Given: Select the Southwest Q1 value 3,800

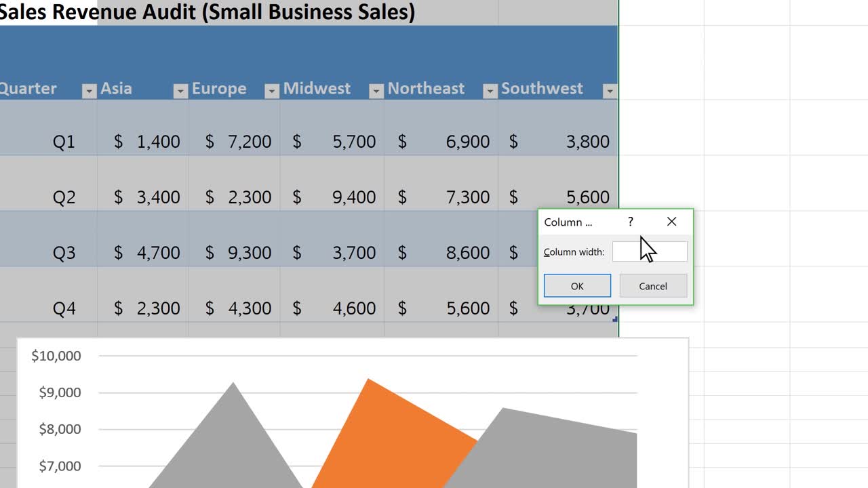Looking at the screenshot, I should [558, 128].
